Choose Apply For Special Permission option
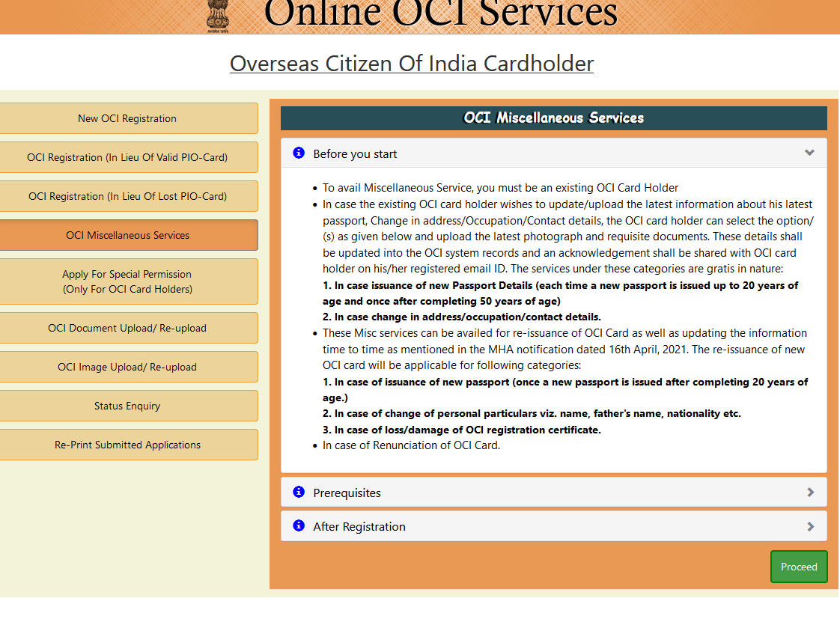 [127, 281]
